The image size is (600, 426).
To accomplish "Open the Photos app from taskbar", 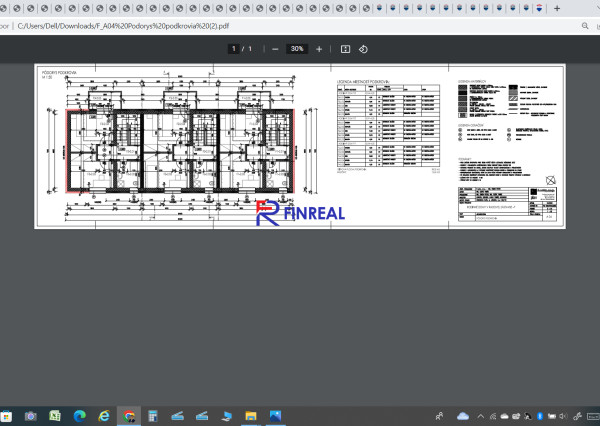I will pos(275,416).
